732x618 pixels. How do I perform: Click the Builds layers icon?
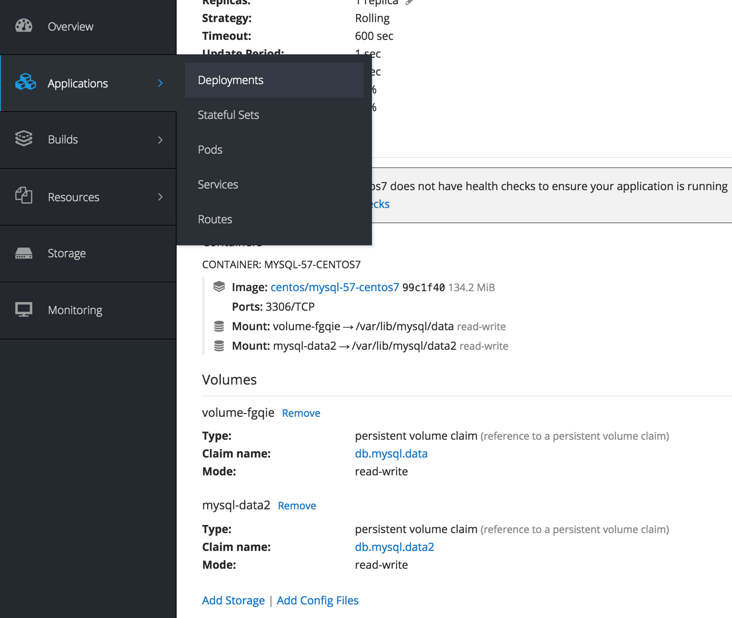tap(24, 139)
